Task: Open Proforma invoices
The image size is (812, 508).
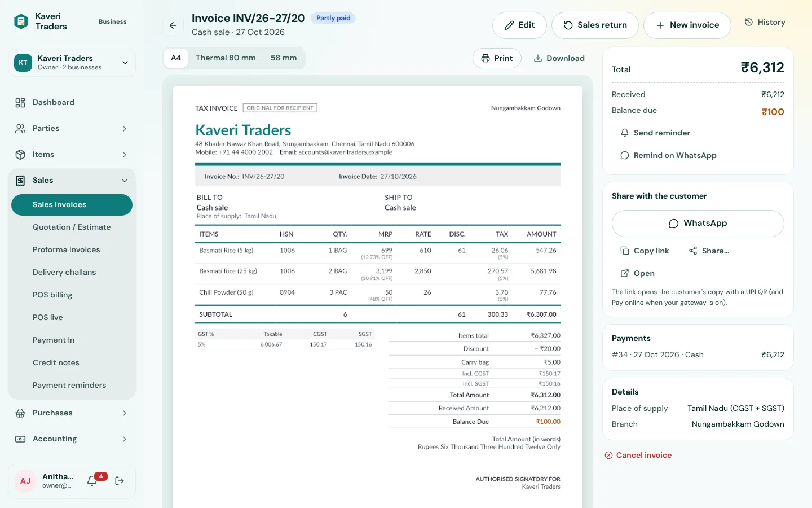Action: pyautogui.click(x=72, y=249)
